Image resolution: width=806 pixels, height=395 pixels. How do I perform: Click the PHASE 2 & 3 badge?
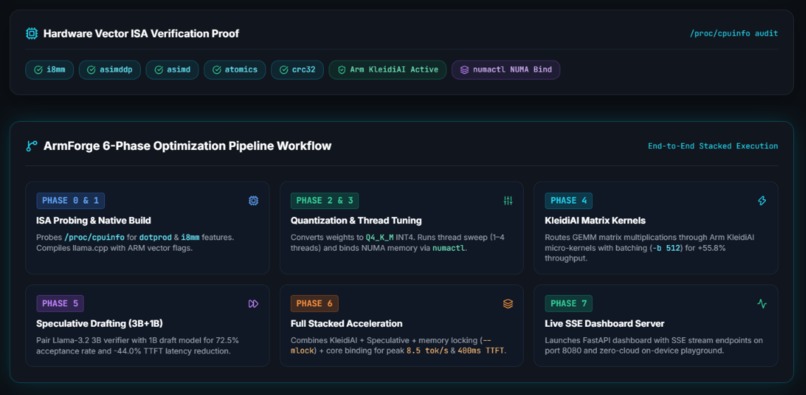click(324, 201)
